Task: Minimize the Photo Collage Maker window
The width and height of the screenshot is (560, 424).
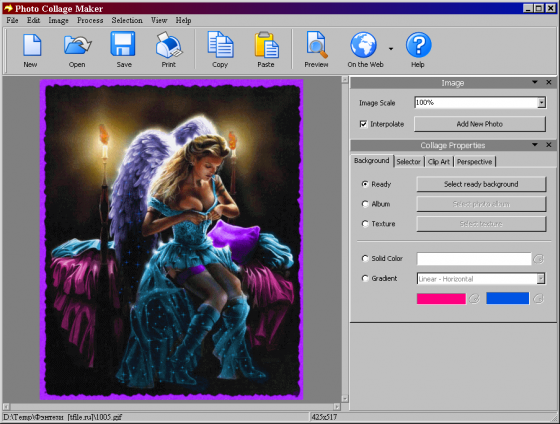Action: (x=528, y=8)
